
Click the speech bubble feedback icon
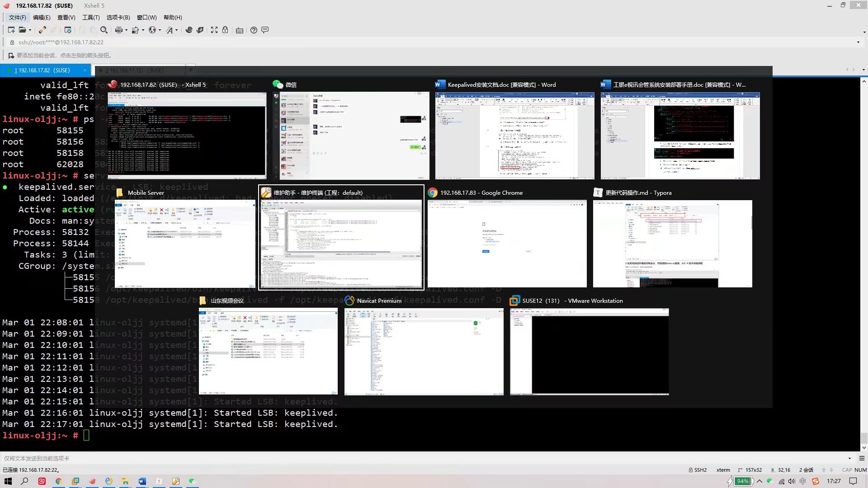pos(265,30)
